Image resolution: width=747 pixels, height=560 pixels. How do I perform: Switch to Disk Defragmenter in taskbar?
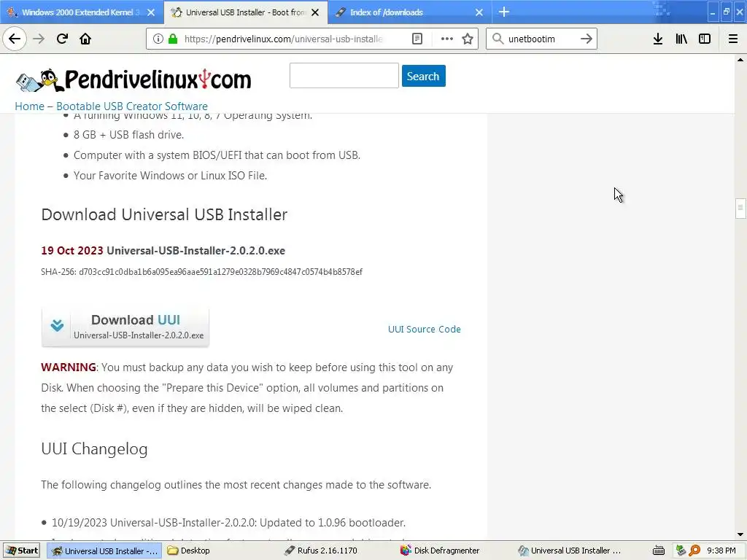point(441,551)
